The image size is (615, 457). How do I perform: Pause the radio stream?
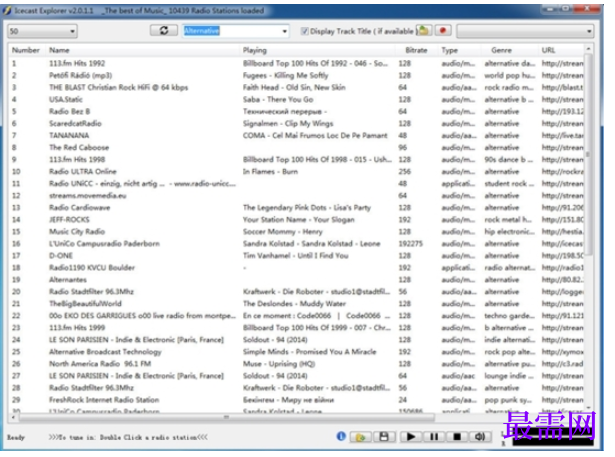(434, 437)
